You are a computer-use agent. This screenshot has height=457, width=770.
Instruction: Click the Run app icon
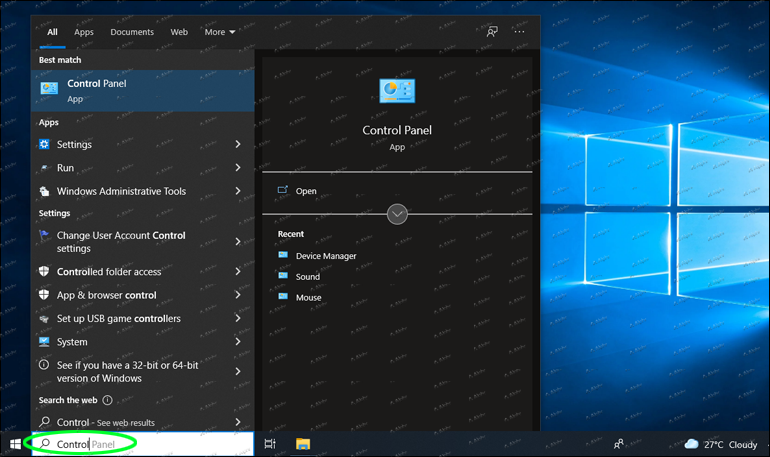(44, 167)
